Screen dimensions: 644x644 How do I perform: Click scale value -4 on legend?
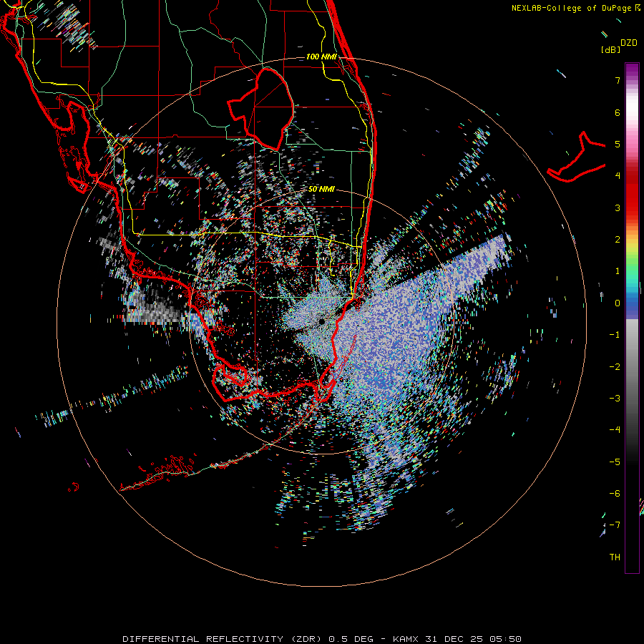pos(615,430)
